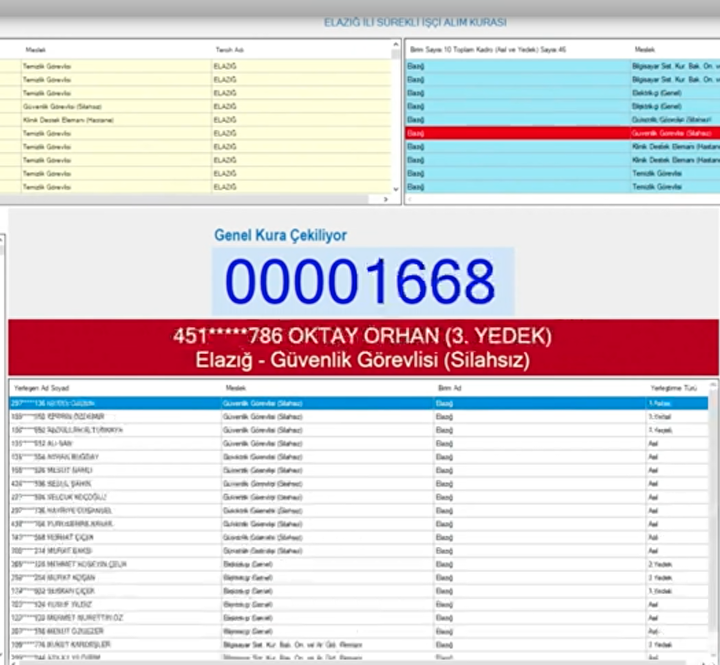Select the 'Güvenlik Görevlisi (Silahsız)' row in the yellow table
The image size is (720, 665).
pos(195,107)
